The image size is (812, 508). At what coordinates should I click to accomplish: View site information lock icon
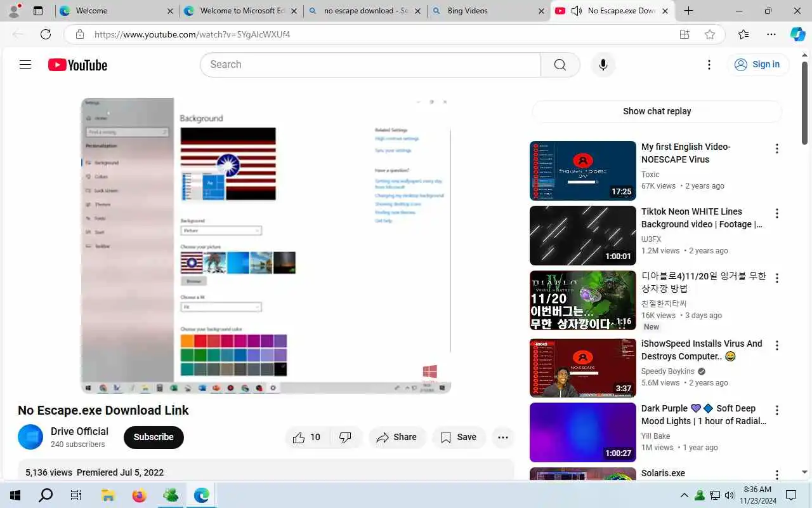click(x=79, y=34)
